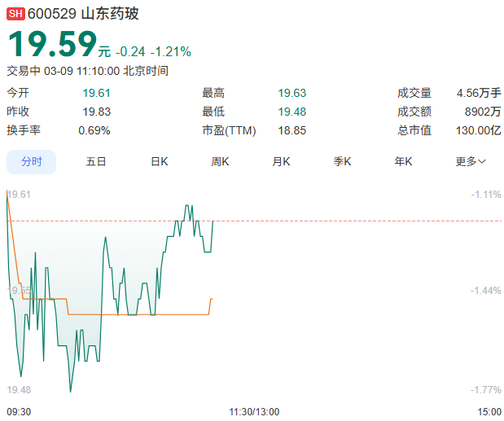Click the 11:30/13:00 time axis label
504x421 pixels.
click(254, 412)
